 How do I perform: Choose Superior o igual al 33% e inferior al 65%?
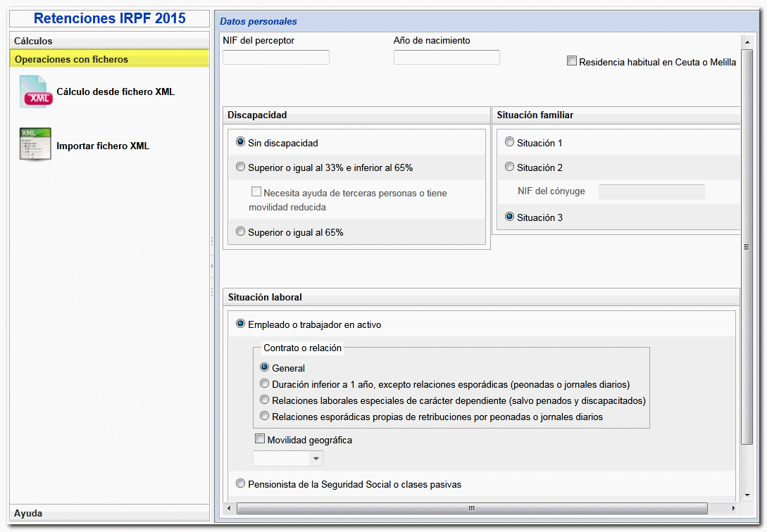pyautogui.click(x=240, y=167)
